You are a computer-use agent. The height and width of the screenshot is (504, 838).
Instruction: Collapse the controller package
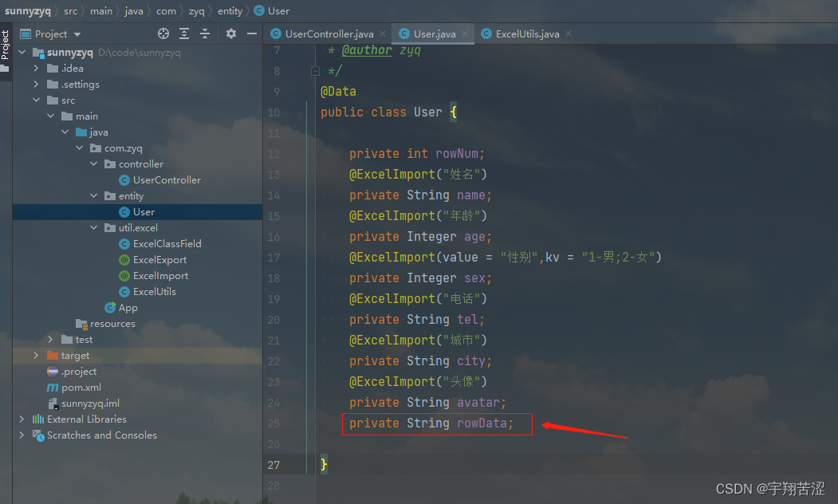coord(94,164)
